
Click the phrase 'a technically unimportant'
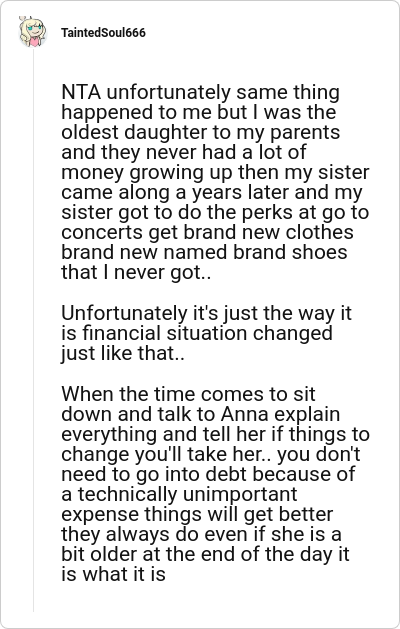(x=179, y=494)
